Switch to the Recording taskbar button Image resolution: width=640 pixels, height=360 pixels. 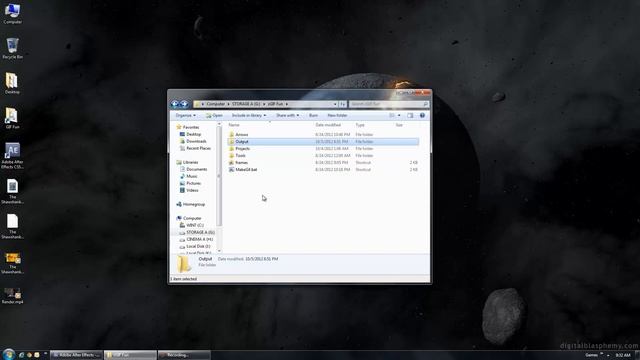click(184, 355)
